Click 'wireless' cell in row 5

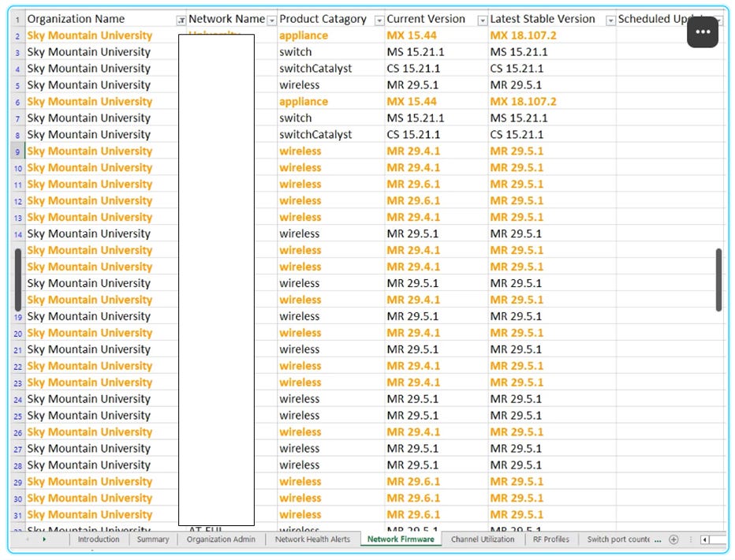point(331,85)
